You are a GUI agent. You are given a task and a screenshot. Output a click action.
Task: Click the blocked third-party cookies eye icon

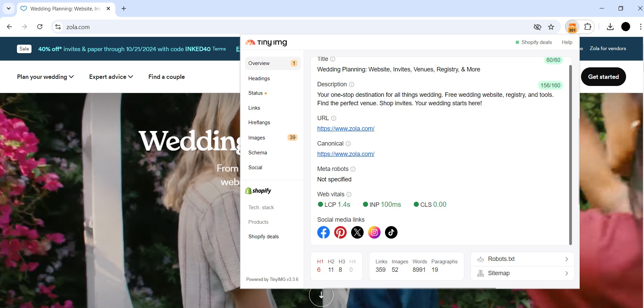(537, 27)
